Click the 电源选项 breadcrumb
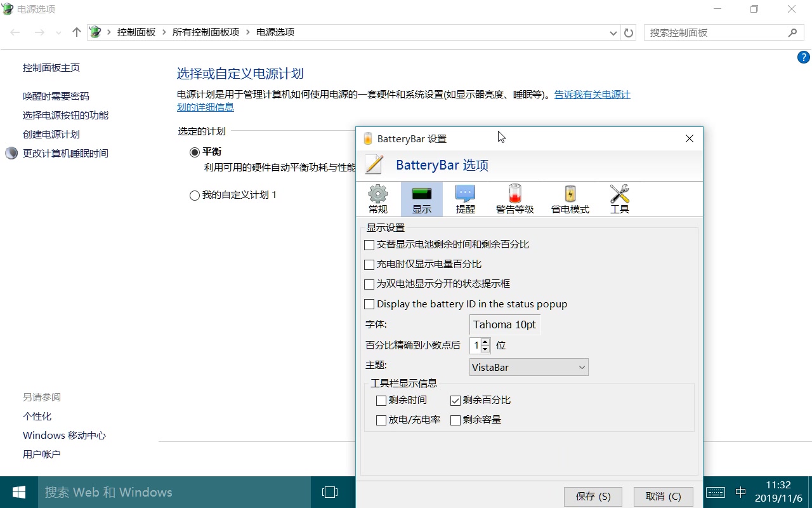The height and width of the screenshot is (508, 812). point(275,32)
